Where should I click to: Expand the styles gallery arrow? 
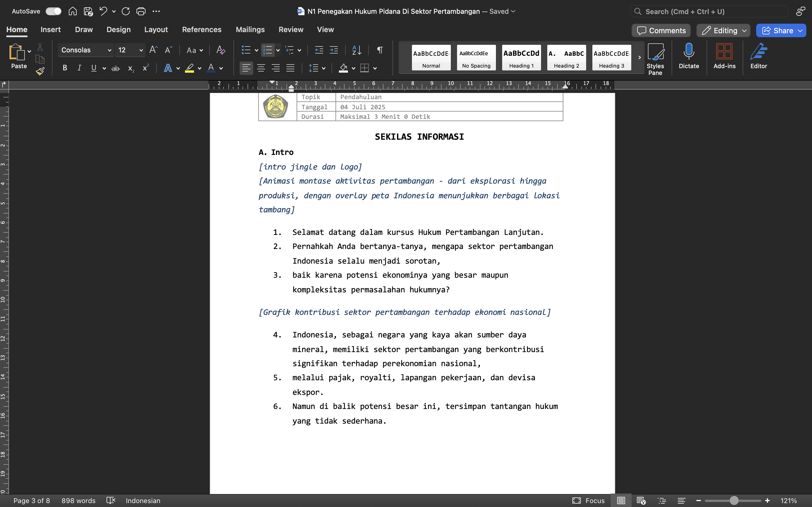pos(639,57)
